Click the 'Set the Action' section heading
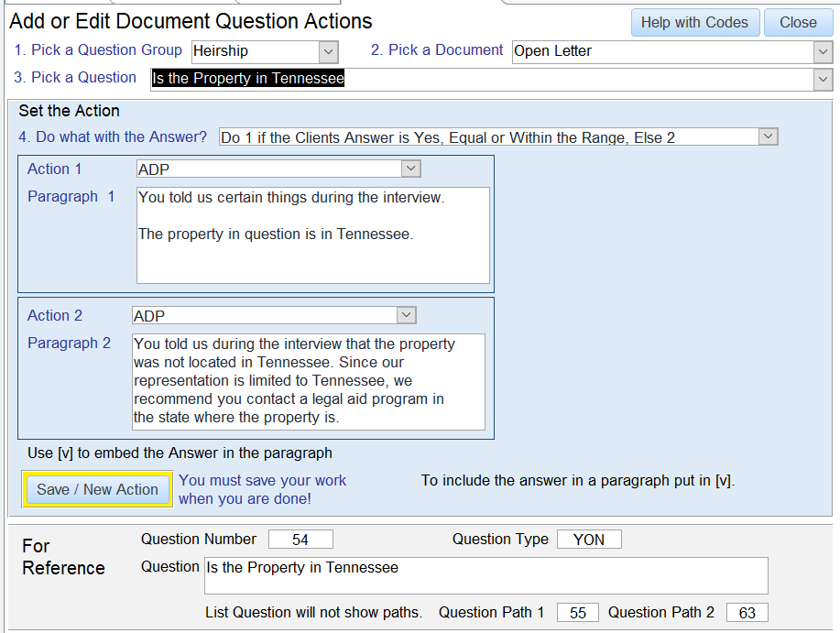 coord(70,111)
